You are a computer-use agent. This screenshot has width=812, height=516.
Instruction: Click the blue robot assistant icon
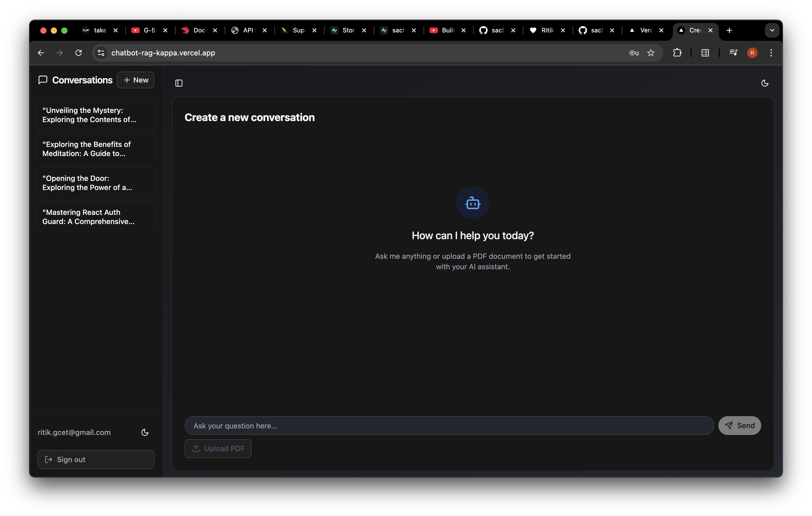pos(472,203)
